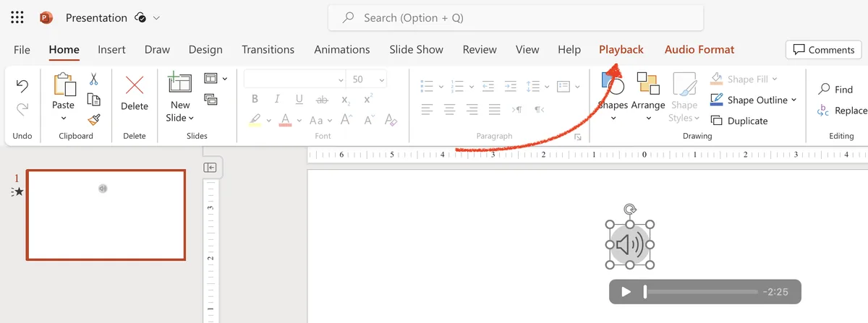This screenshot has width=868, height=323.
Task: Click the text highlight color swatch
Action: pyautogui.click(x=255, y=120)
